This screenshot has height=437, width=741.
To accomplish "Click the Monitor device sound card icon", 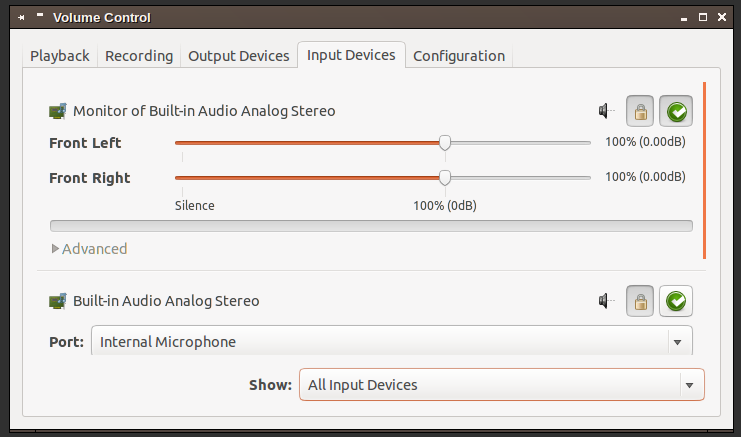I will coord(58,111).
